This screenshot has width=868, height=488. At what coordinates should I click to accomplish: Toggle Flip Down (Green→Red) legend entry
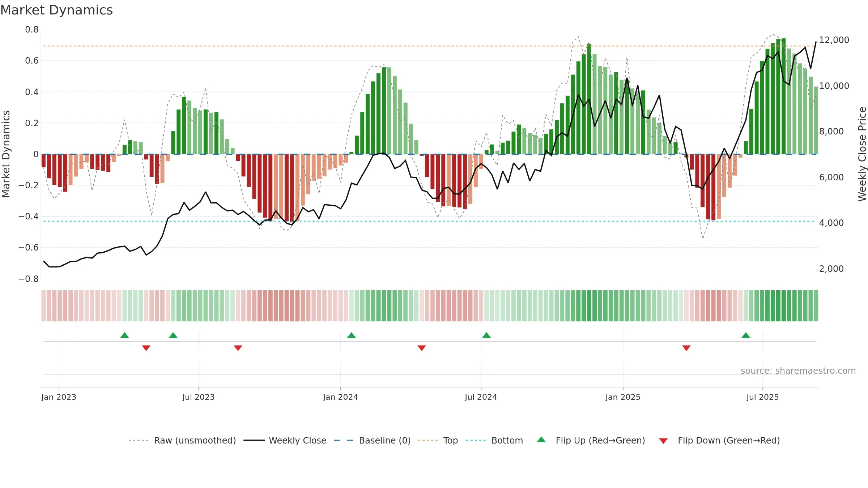coord(719,440)
